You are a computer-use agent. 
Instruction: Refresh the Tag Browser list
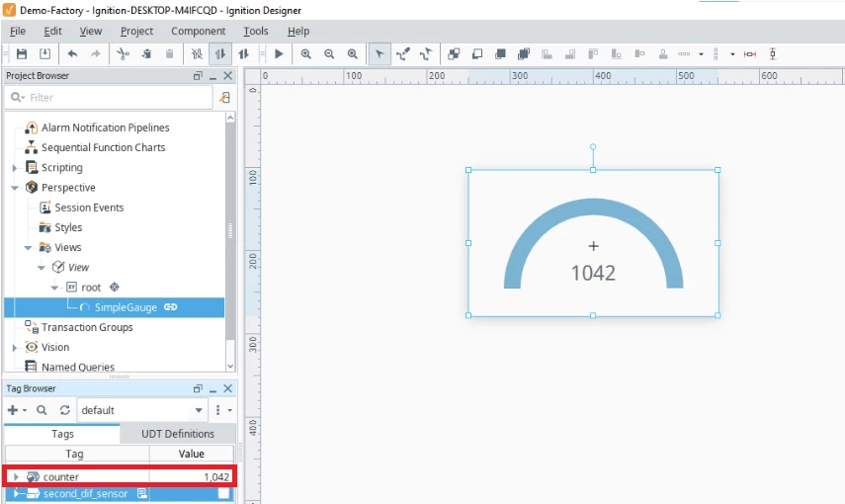point(64,410)
